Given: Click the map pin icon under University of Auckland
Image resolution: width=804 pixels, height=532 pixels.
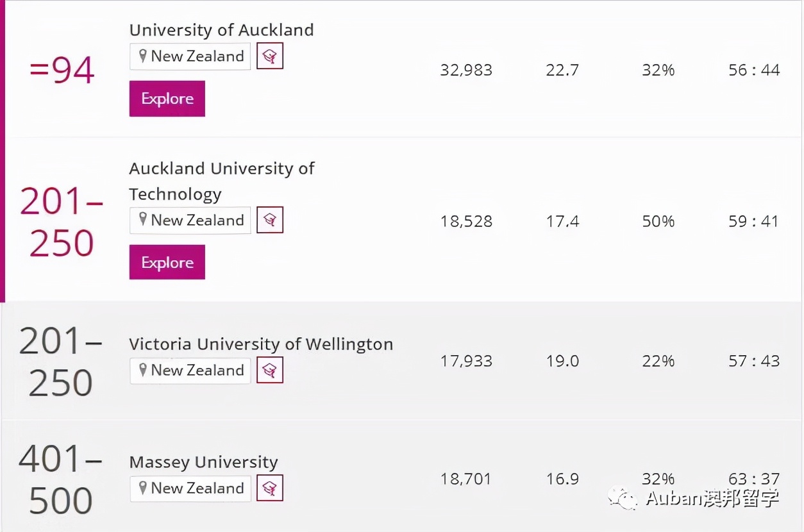Looking at the screenshot, I should 143,56.
